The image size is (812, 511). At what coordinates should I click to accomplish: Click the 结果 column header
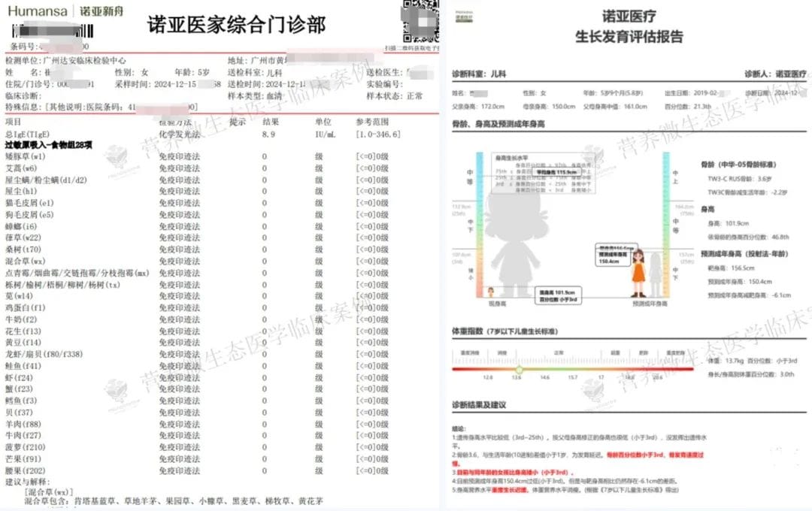coord(271,122)
